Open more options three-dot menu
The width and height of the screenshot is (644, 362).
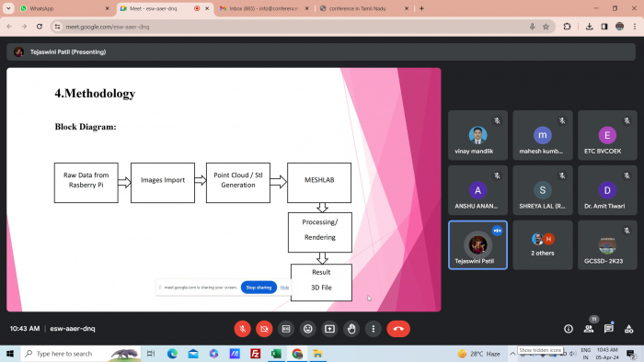point(374,329)
